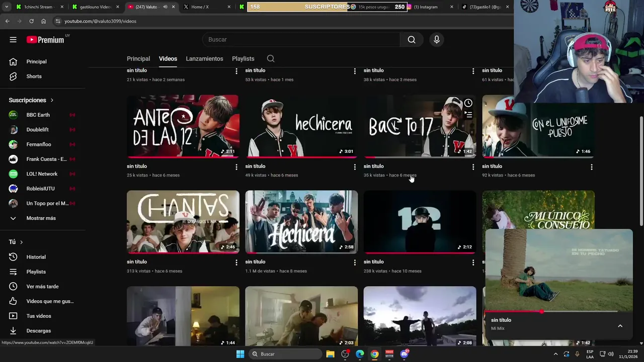The height and width of the screenshot is (362, 644).
Task: Start voice search with microphone icon
Action: click(x=437, y=40)
